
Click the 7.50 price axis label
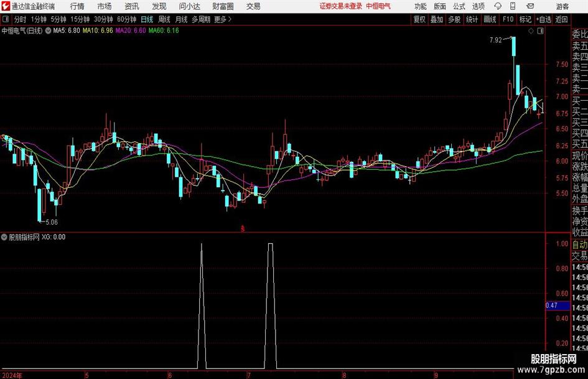(562, 65)
